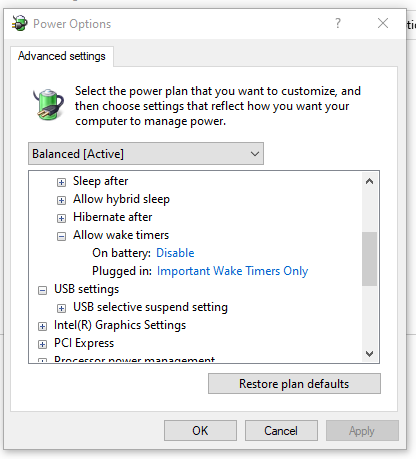This screenshot has width=416, height=459.
Task: Change Plugged in Important Wake Timers Only
Action: (x=232, y=271)
